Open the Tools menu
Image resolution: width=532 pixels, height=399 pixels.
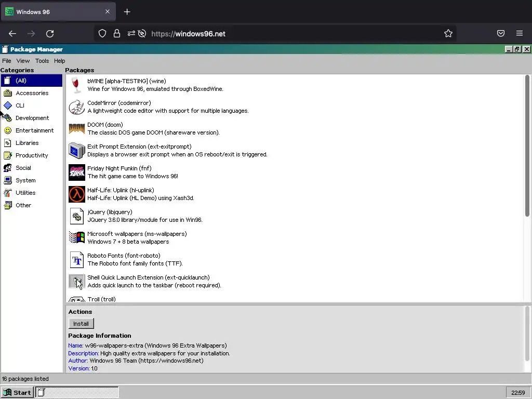(x=42, y=61)
